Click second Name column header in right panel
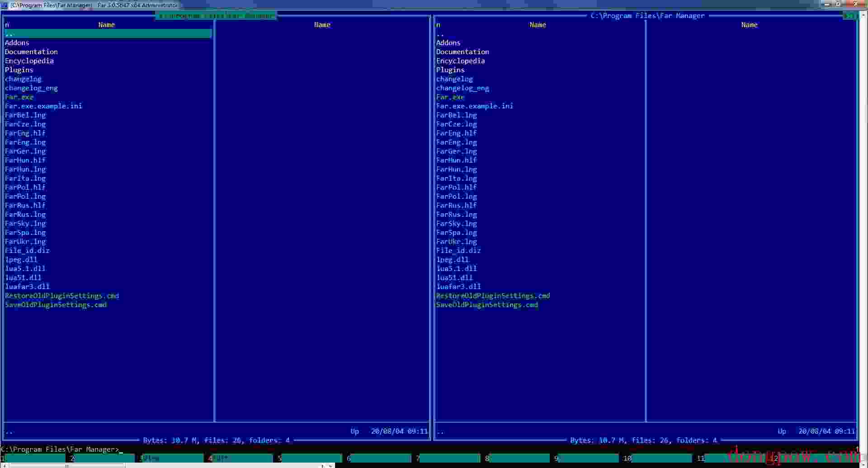 coord(749,25)
